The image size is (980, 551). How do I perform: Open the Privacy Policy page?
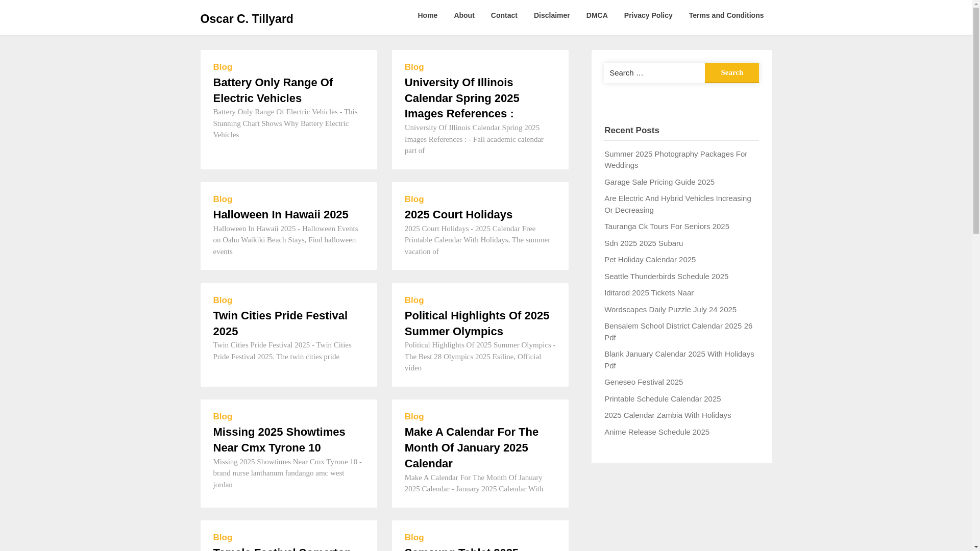point(648,15)
